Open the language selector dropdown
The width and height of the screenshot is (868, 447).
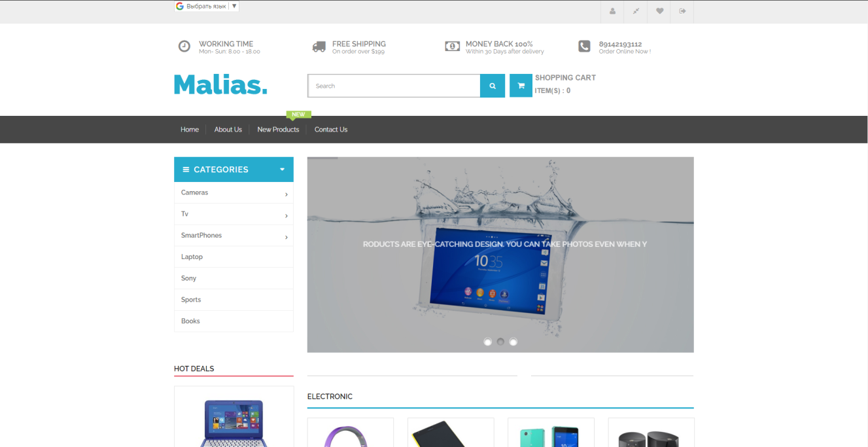(x=207, y=6)
